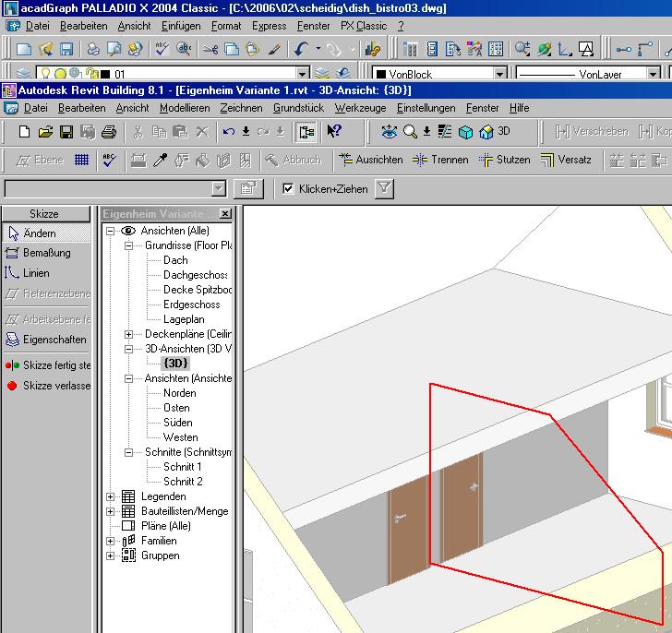672x633 pixels.
Task: Open Revit Modellieren menu
Action: [x=185, y=108]
